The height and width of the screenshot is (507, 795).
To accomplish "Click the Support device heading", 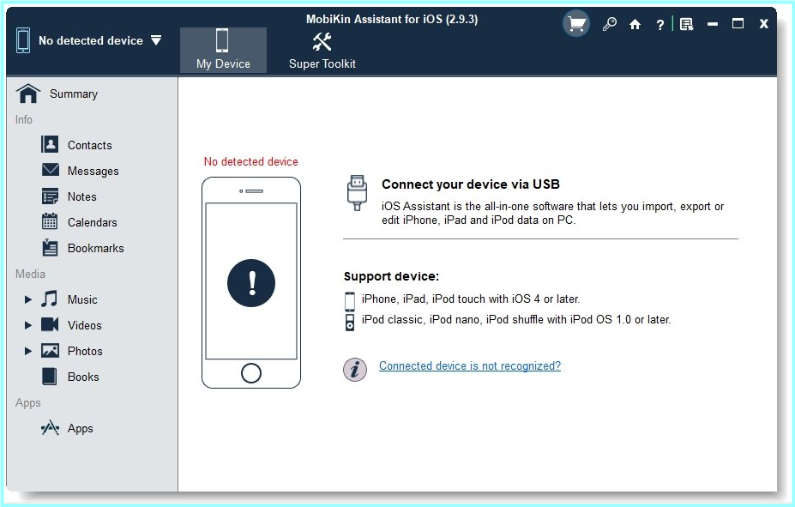I will (391, 276).
